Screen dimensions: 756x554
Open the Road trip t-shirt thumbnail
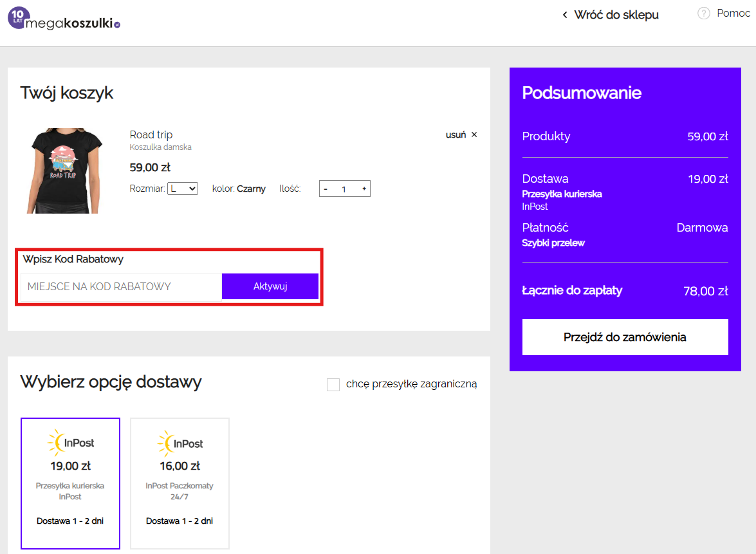[x=64, y=171]
